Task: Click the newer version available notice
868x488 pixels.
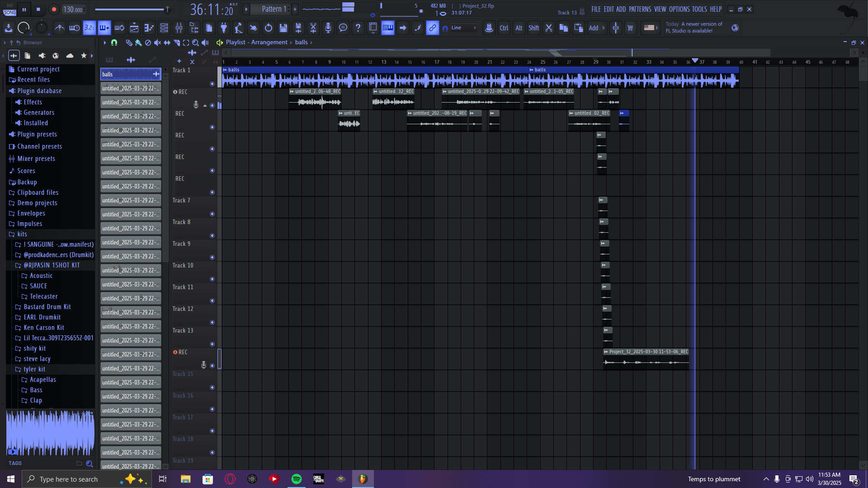Action: [x=694, y=28]
